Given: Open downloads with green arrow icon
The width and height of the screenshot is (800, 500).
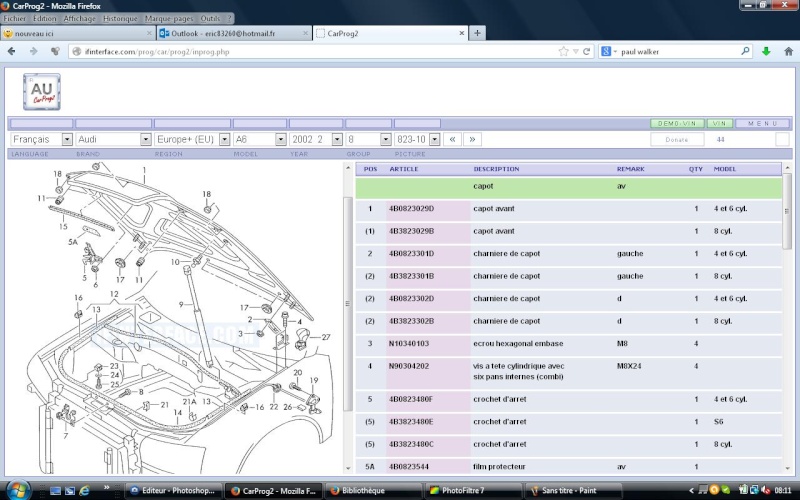Looking at the screenshot, I should tap(766, 52).
